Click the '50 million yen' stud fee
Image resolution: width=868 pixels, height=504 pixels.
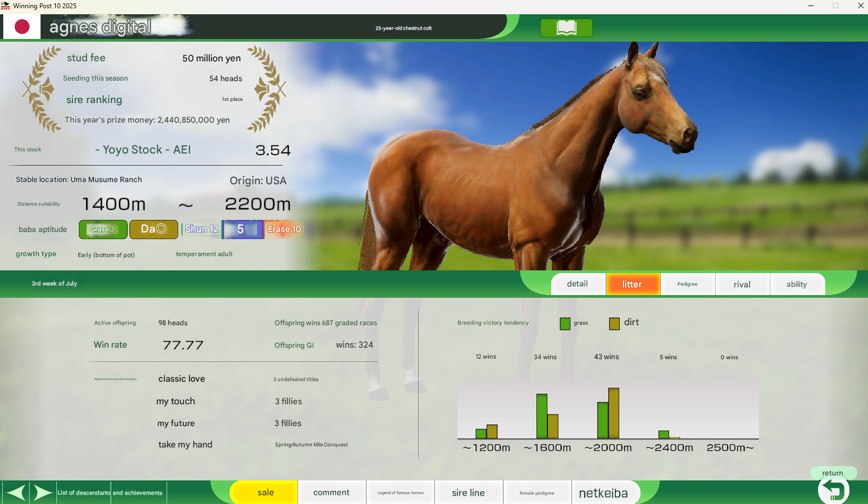click(x=212, y=58)
